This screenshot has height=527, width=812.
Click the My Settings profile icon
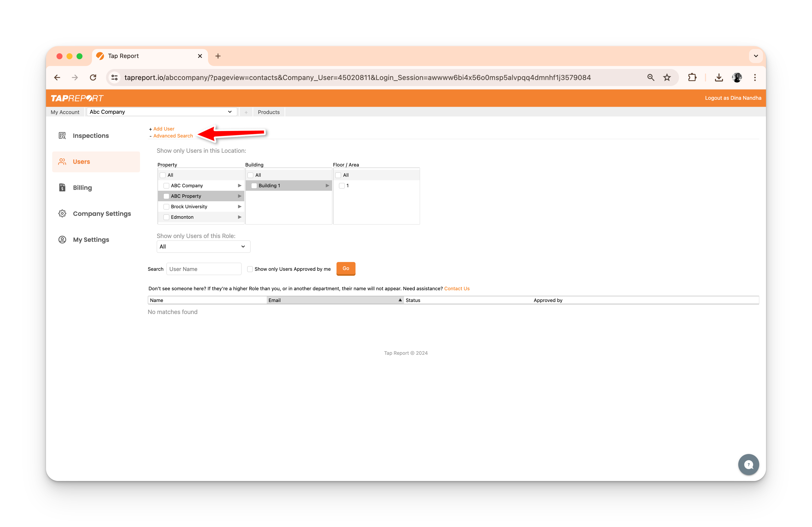click(x=62, y=239)
